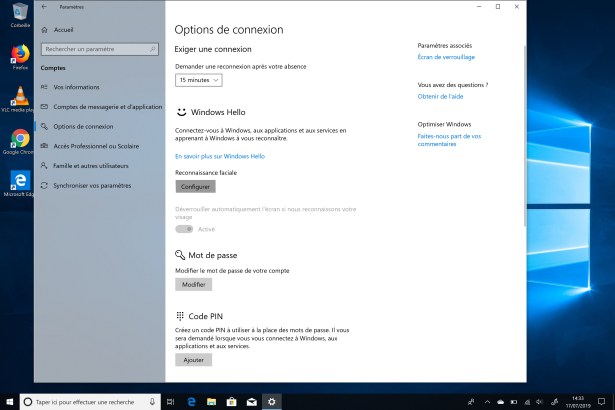Open the VLC media player desktop shortcut
Viewport: 615px width, 410px height.
click(18, 99)
